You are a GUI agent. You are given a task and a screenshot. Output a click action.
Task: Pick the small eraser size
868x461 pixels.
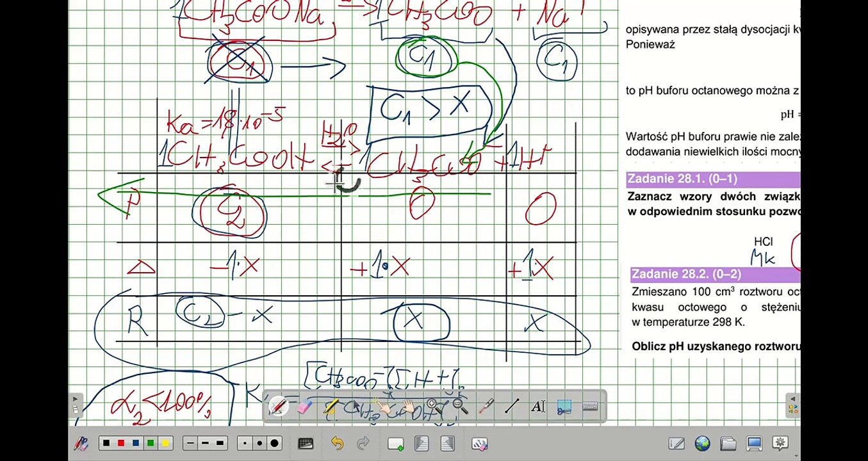click(245, 443)
